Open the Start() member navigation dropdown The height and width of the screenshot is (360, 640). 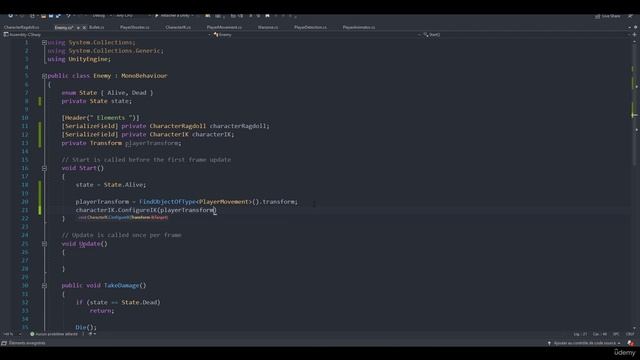click(x=526, y=35)
